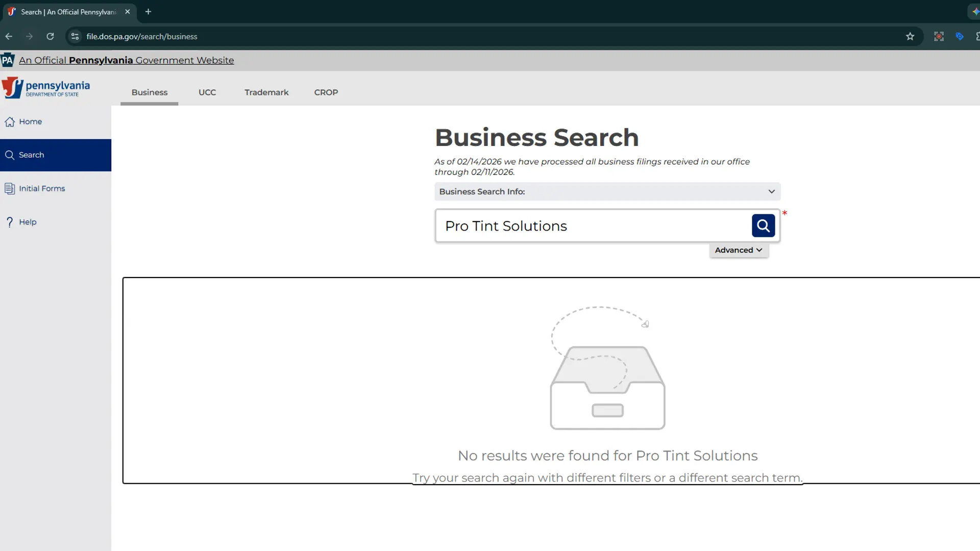Open the CROP section
Image resolution: width=980 pixels, height=551 pixels.
pyautogui.click(x=326, y=92)
